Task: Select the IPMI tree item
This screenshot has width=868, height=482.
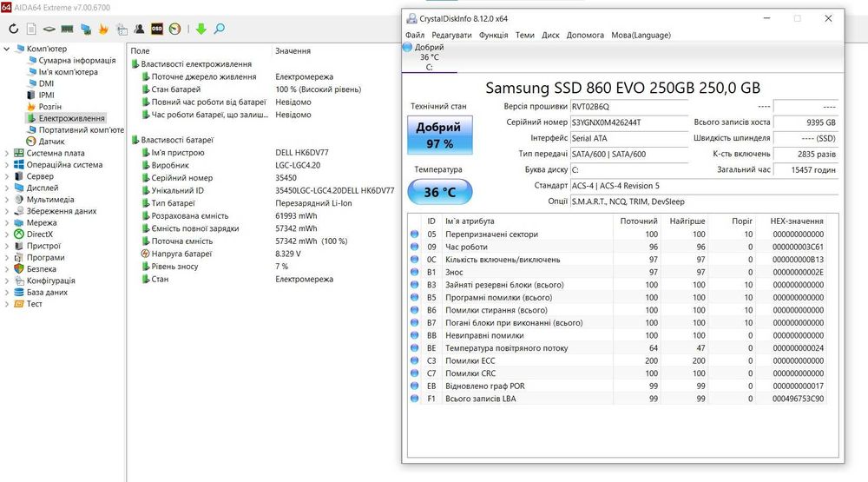Action: point(47,96)
